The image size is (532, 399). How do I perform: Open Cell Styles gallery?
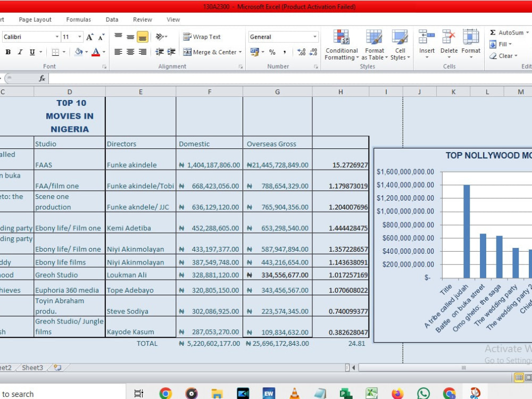[x=400, y=45]
